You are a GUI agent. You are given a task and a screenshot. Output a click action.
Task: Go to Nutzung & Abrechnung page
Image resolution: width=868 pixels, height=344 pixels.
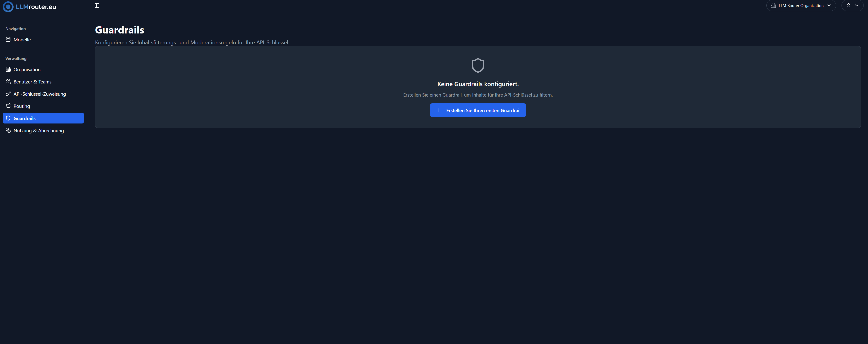click(38, 130)
